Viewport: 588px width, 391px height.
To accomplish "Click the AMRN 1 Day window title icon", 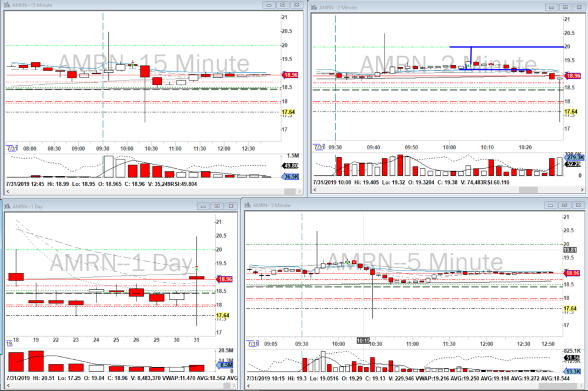I will 7,206.
